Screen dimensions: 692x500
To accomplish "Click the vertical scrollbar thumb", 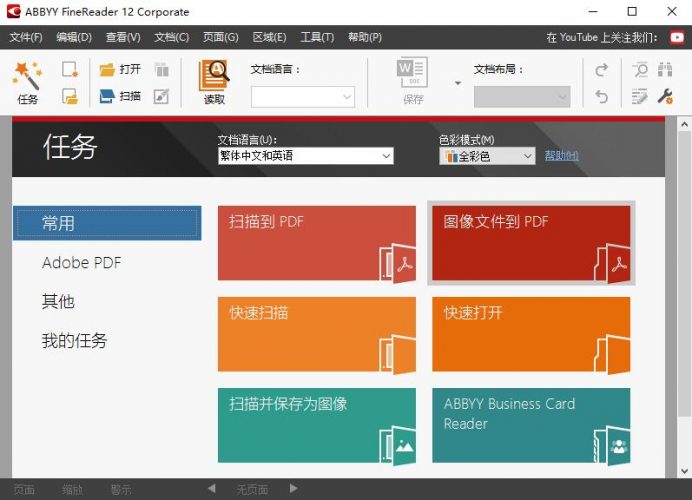I will coord(684,274).
